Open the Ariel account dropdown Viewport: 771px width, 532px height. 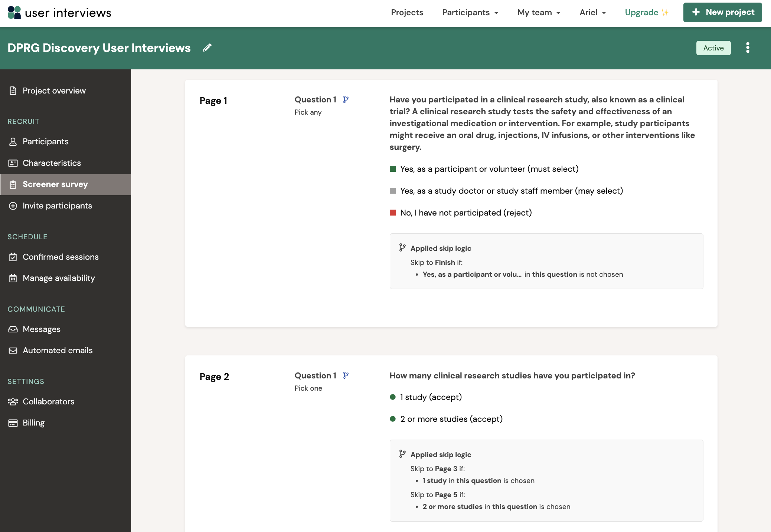coord(592,13)
